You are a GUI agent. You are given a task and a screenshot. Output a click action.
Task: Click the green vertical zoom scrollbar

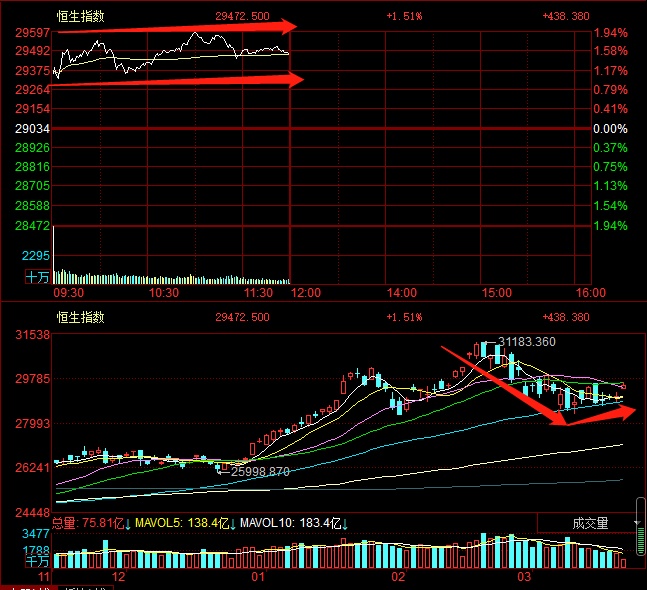coord(641,526)
